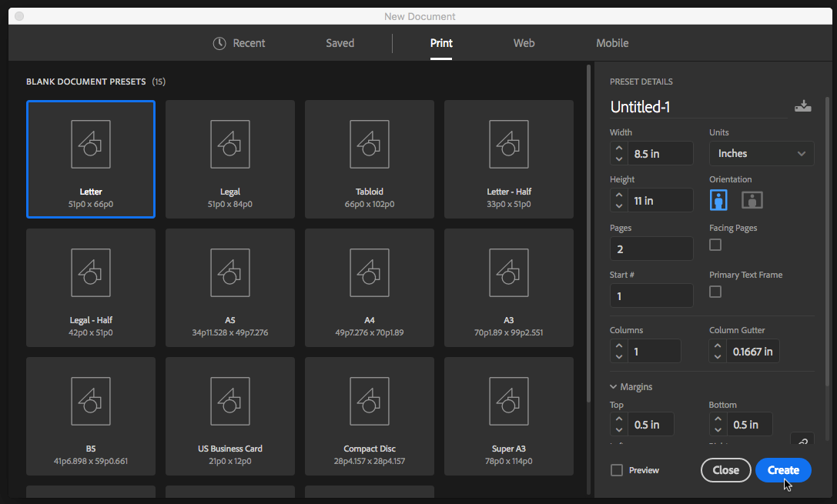Click the Width stepper arrows
The image size is (837, 504).
pyautogui.click(x=618, y=154)
